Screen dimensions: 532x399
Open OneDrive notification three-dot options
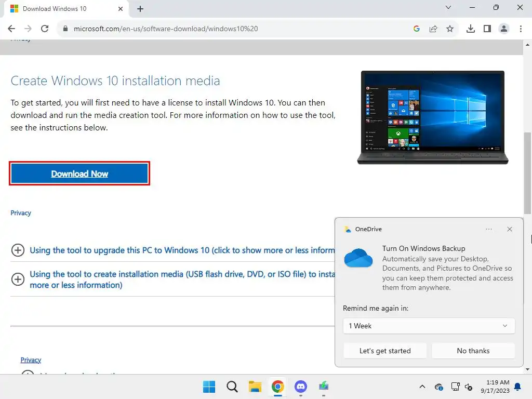pyautogui.click(x=488, y=229)
